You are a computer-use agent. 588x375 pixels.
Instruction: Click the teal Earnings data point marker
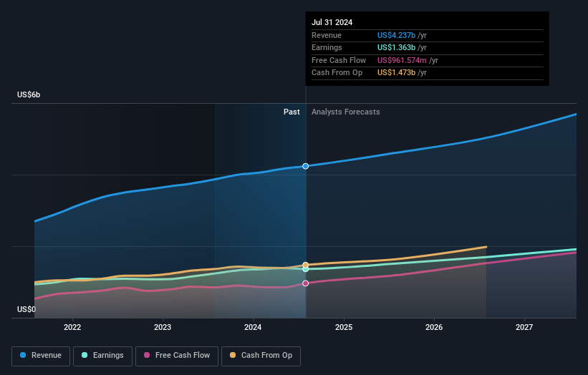[x=306, y=269]
